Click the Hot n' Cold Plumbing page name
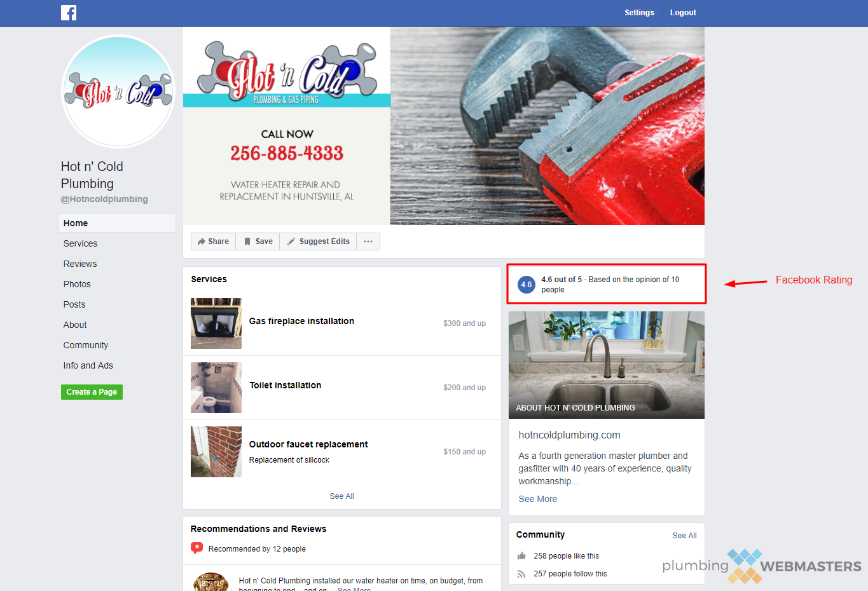Screen dimensions: 868x591 92,175
